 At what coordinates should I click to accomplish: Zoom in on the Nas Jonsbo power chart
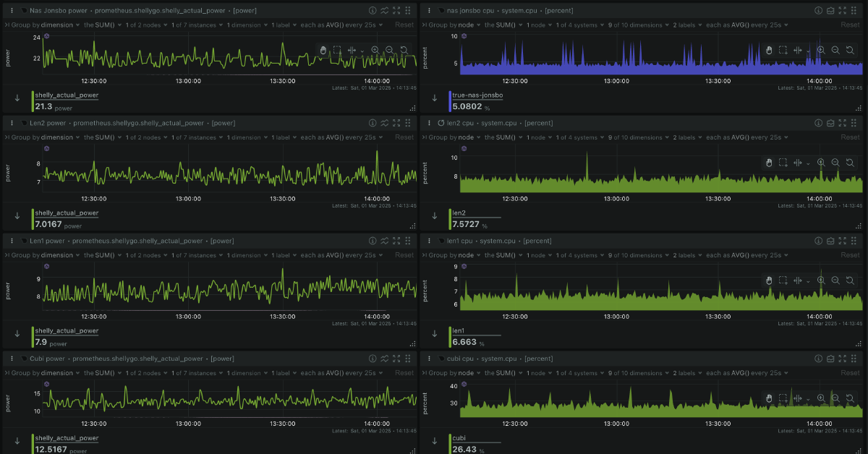click(375, 50)
